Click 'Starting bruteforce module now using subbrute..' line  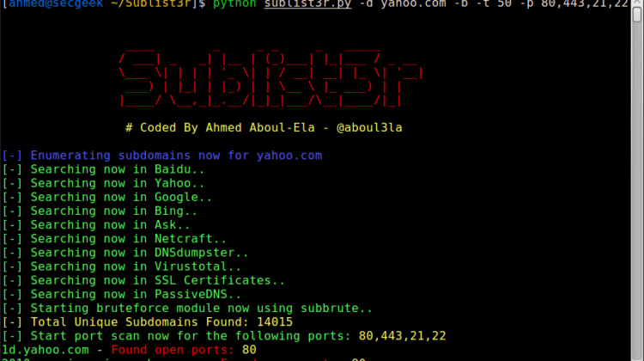click(187, 309)
